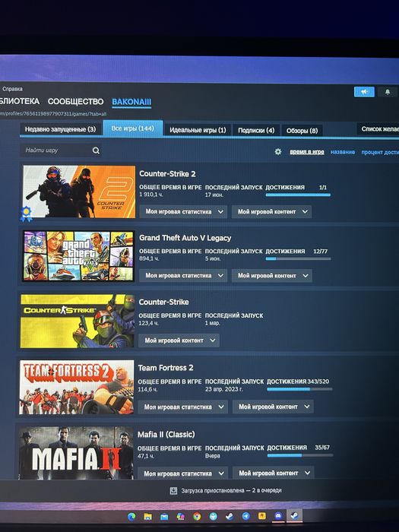Switch to Недавно запущенные (3) tab
The height and width of the screenshot is (532, 399).
60,129
